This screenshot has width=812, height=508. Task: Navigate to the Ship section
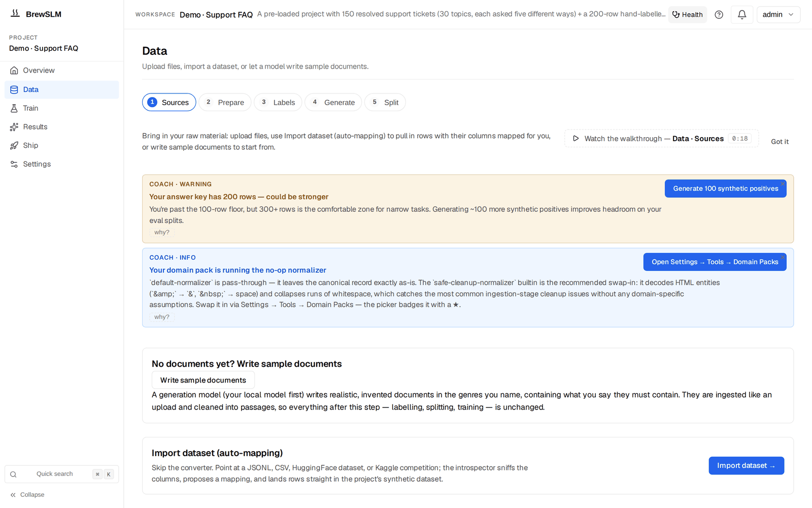(61, 145)
